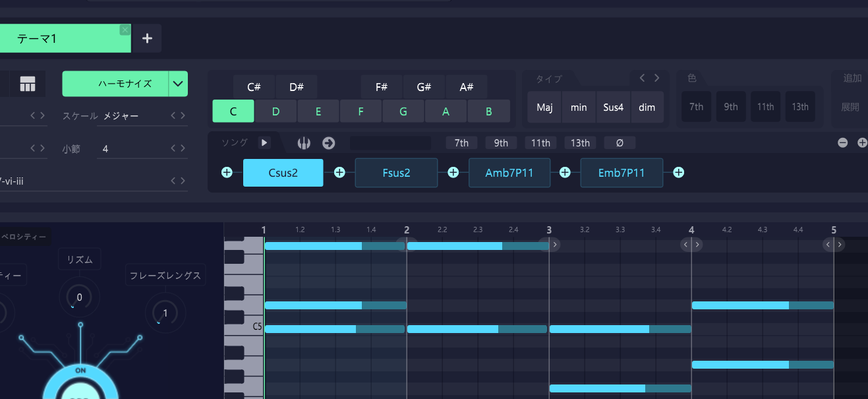Click the right arrow circle icon
This screenshot has height=399, width=868.
pyautogui.click(x=328, y=143)
